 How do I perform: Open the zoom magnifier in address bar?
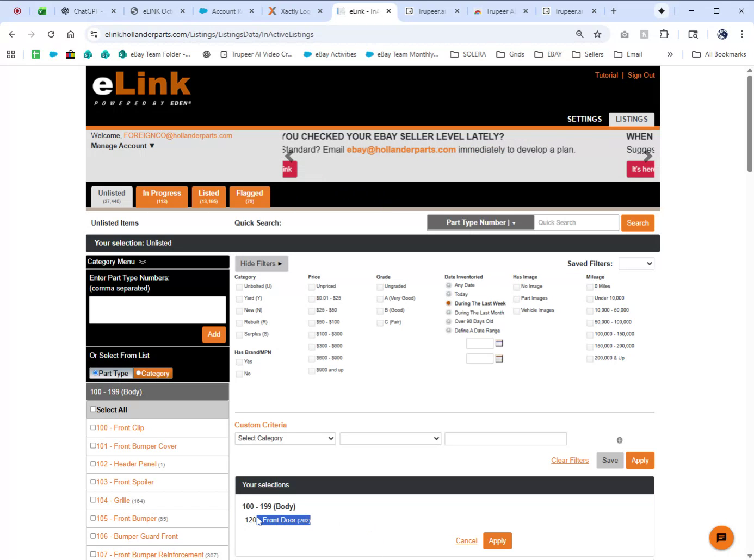(x=580, y=34)
